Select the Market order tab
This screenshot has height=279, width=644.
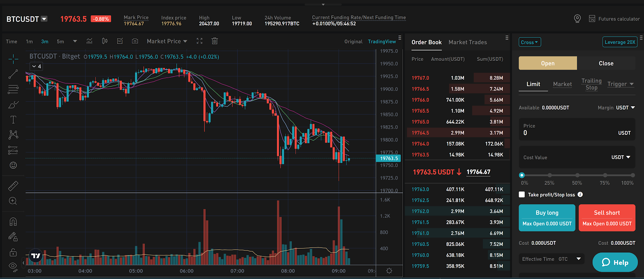point(562,84)
